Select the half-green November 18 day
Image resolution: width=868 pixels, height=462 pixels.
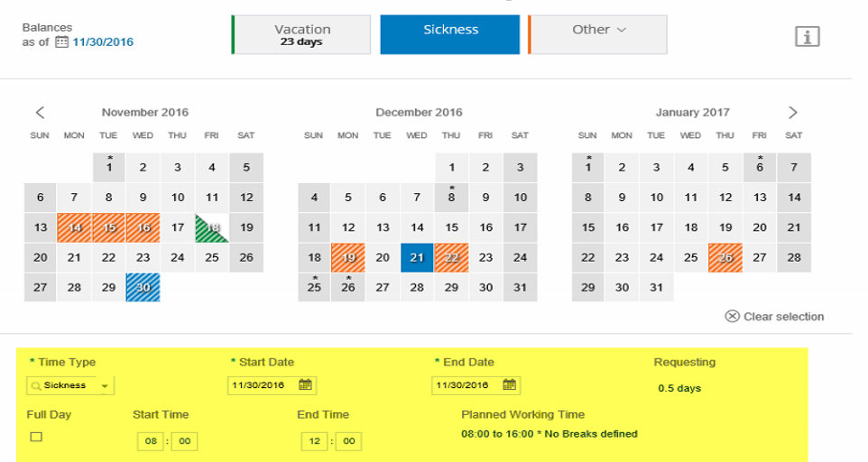[212, 227]
